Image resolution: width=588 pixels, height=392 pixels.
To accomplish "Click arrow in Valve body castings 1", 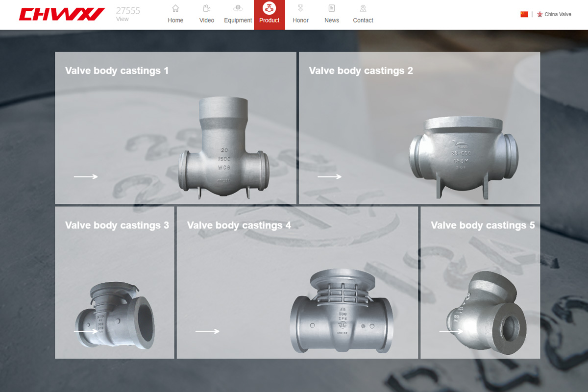I will [x=86, y=177].
